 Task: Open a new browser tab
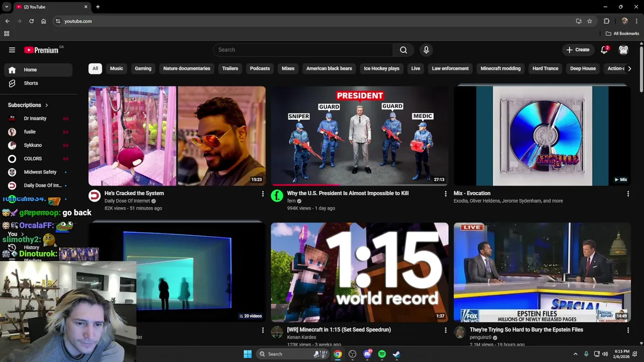(98, 7)
